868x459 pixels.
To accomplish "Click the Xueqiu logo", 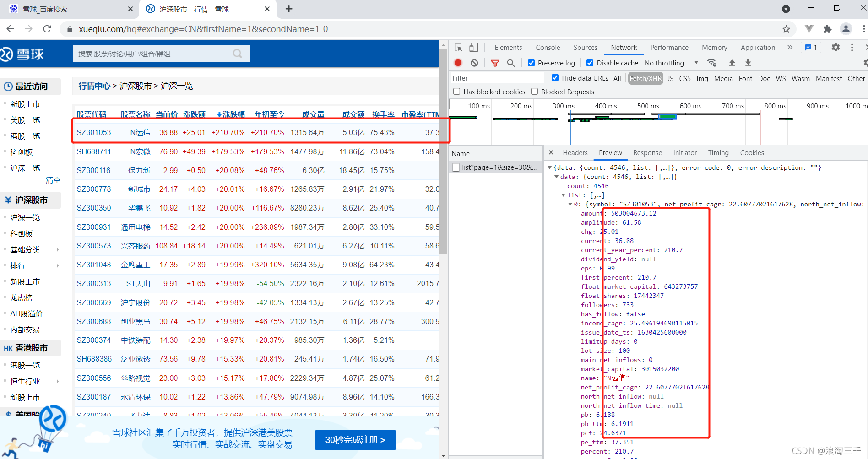I will (x=22, y=54).
